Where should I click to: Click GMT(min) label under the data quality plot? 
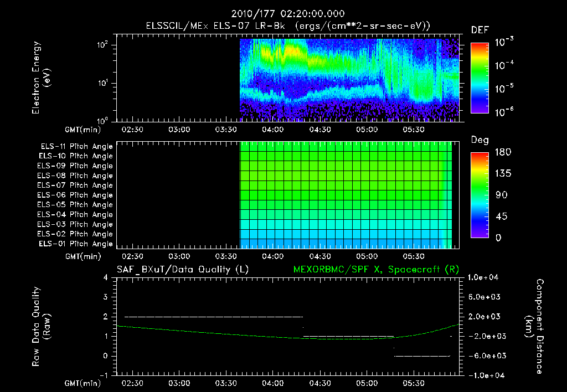click(x=83, y=383)
